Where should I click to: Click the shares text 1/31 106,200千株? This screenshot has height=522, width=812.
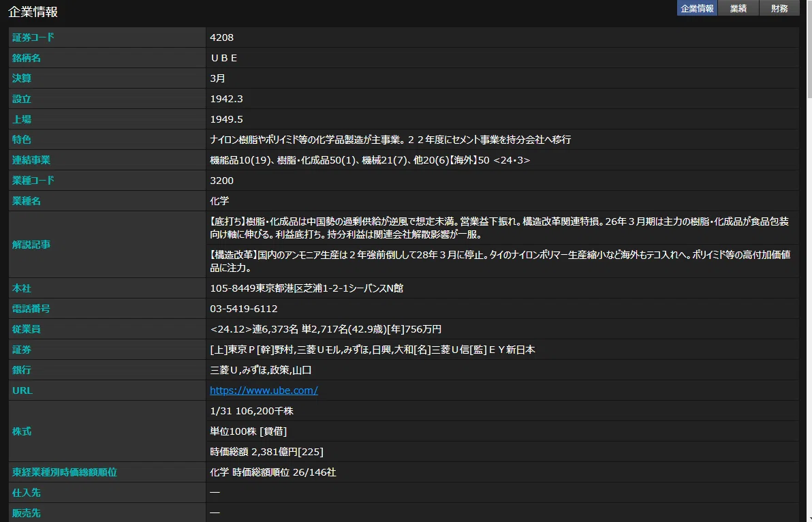coord(251,411)
